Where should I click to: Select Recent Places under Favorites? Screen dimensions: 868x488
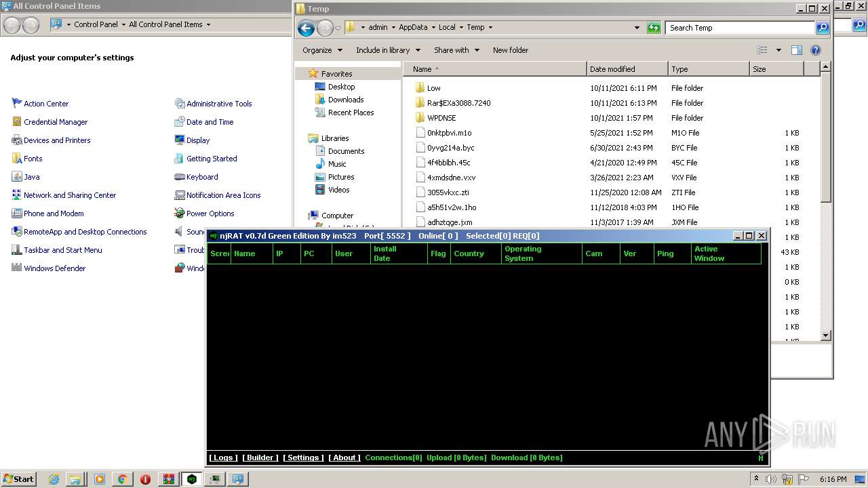(x=344, y=113)
